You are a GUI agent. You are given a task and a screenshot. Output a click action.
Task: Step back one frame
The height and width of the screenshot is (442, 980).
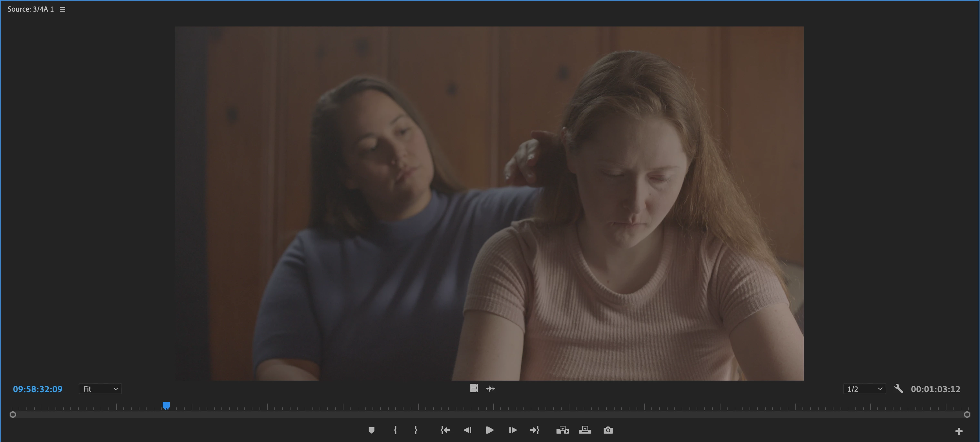point(467,430)
